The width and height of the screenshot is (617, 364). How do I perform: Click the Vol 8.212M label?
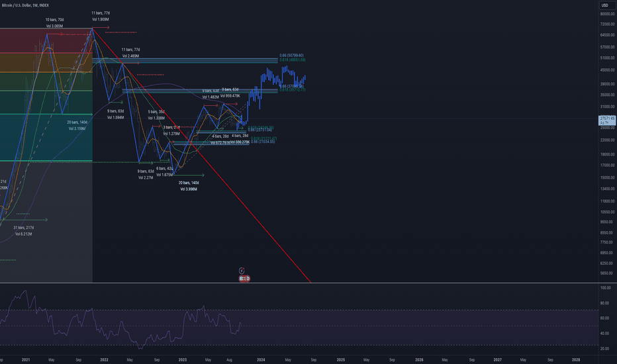[x=24, y=234]
